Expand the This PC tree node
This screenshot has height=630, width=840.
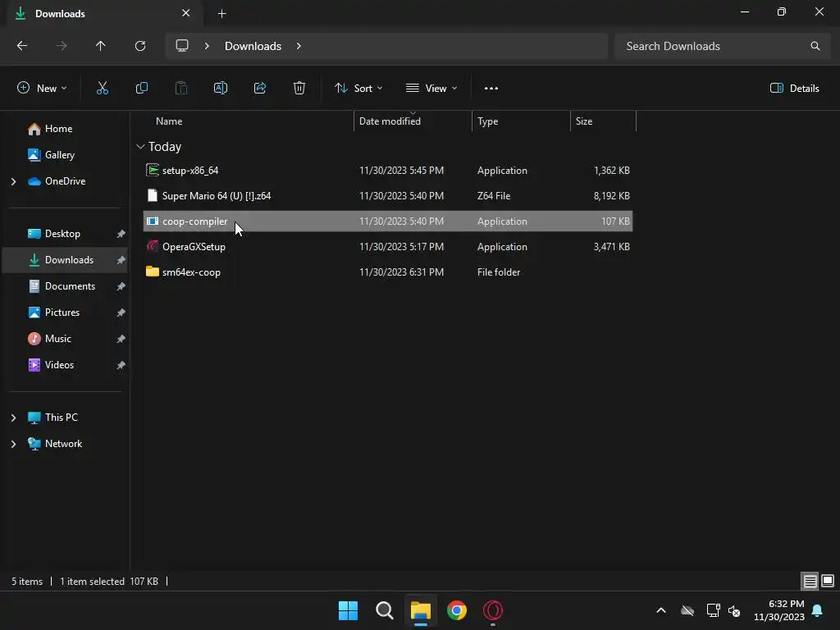pyautogui.click(x=13, y=418)
